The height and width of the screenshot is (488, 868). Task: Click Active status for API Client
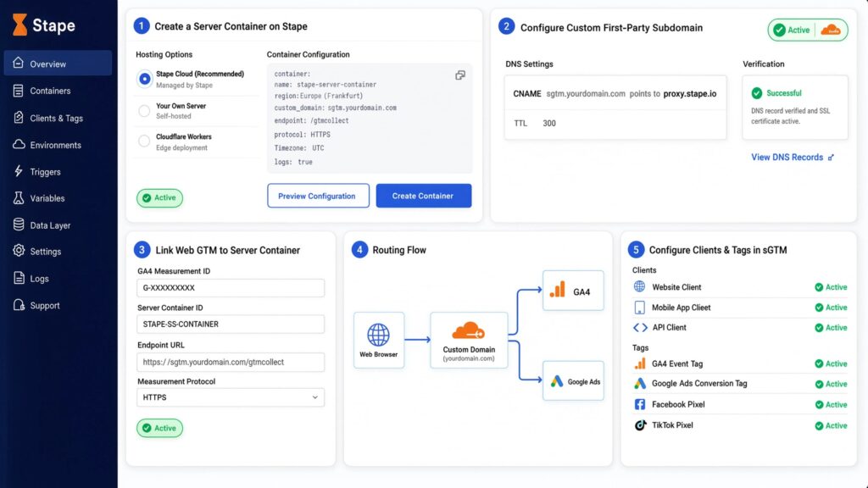831,328
